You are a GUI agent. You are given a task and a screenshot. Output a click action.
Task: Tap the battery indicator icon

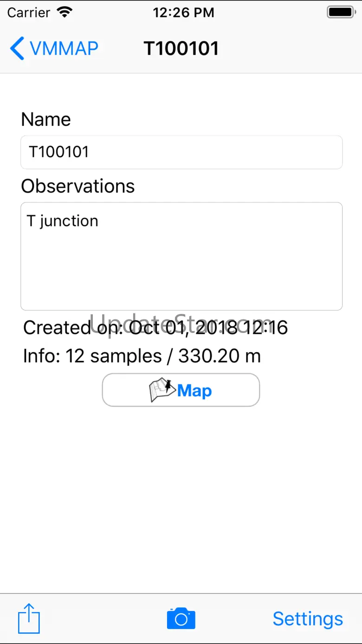pyautogui.click(x=341, y=13)
